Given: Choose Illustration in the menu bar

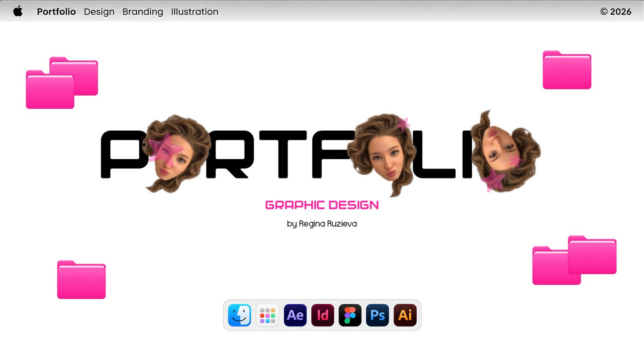Looking at the screenshot, I should click(195, 12).
